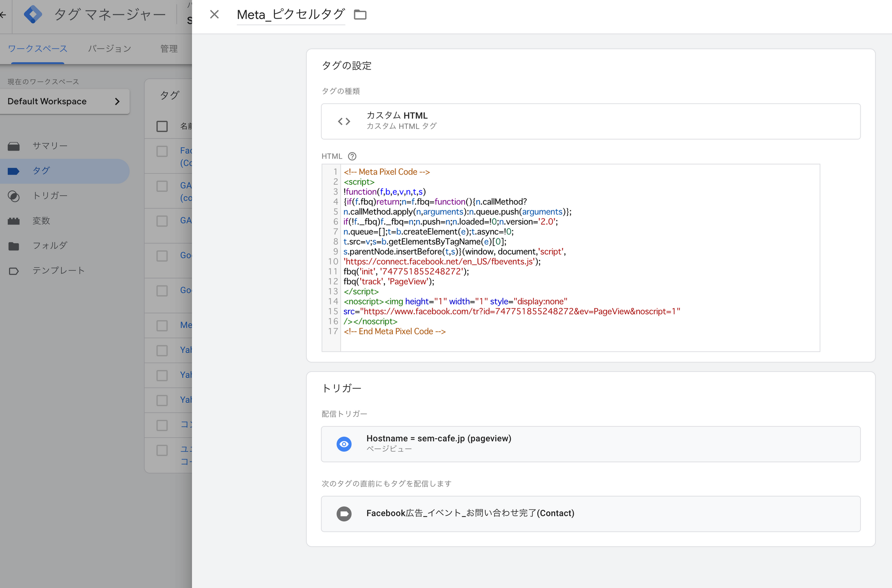Check the checkbox for the コン tag row
This screenshot has height=588, width=892.
pos(162,425)
